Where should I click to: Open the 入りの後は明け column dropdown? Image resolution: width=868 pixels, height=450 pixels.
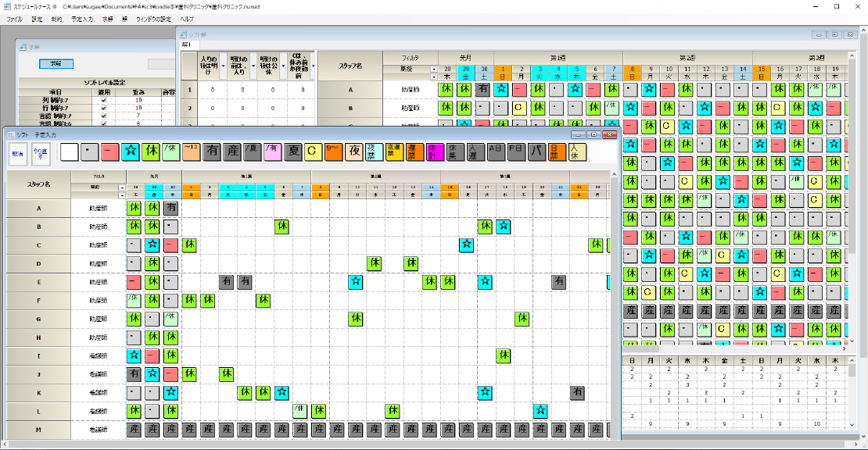pyautogui.click(x=224, y=66)
